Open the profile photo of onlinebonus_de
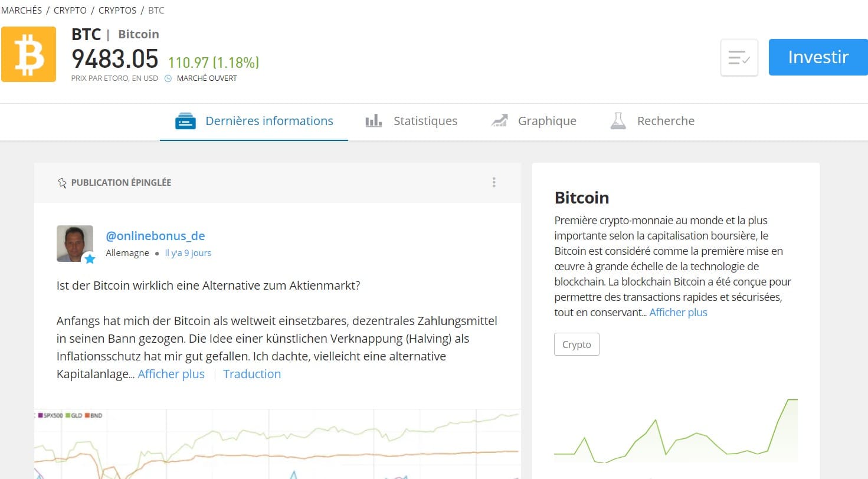Image resolution: width=868 pixels, height=479 pixels. pos(74,243)
